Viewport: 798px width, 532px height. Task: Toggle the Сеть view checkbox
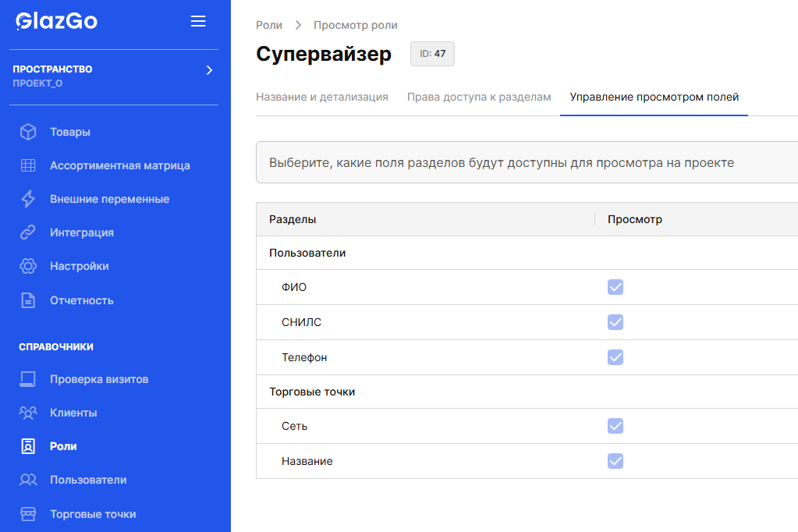(x=615, y=426)
